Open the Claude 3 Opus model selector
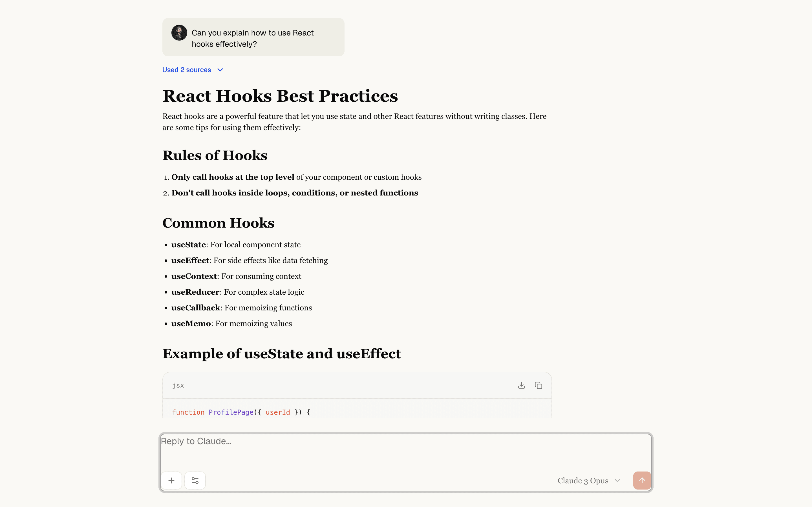This screenshot has width=812, height=507. [x=583, y=481]
